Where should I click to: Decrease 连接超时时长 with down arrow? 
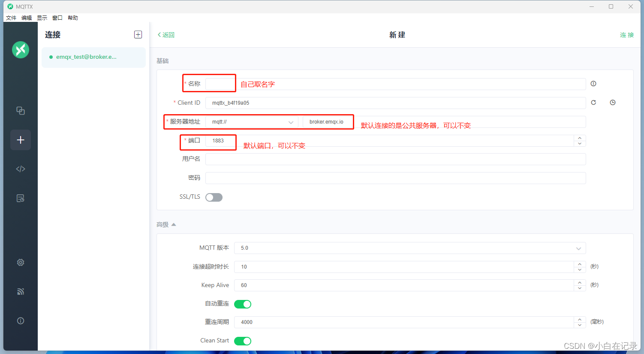pos(580,269)
